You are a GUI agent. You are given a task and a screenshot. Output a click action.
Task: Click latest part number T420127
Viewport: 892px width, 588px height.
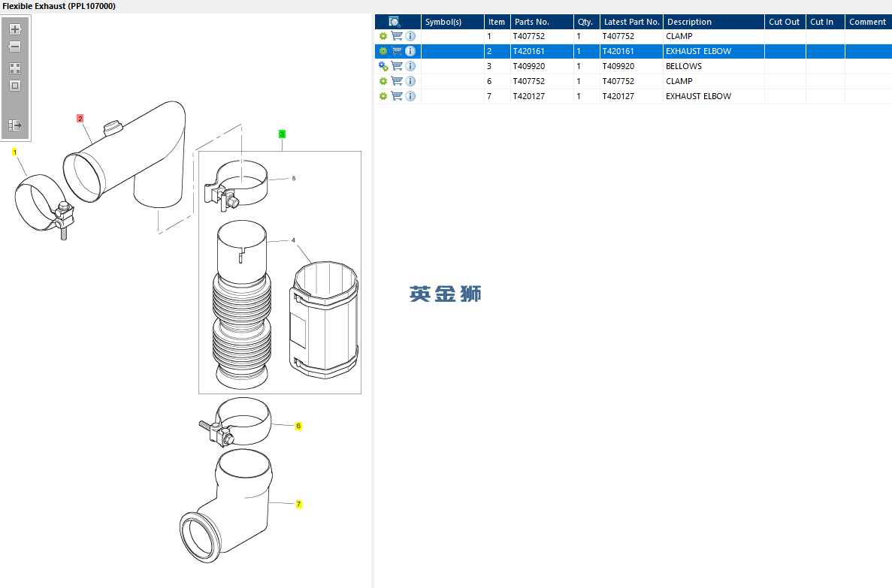point(618,96)
